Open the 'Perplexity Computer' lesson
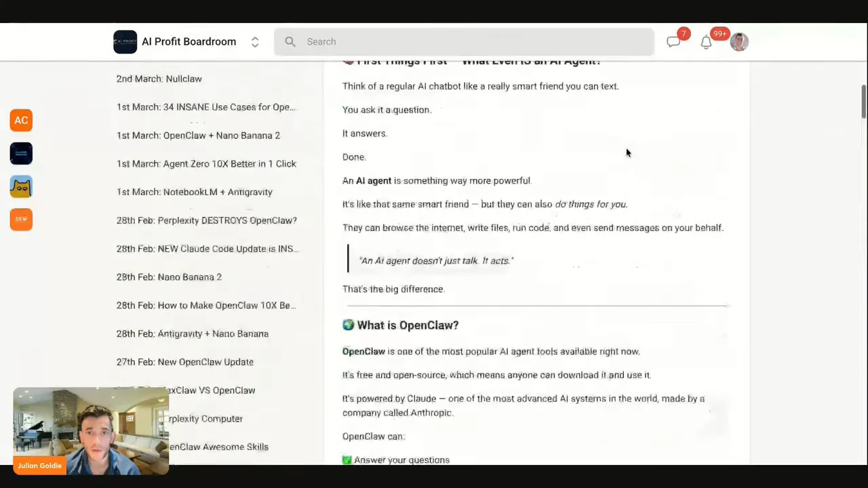The height and width of the screenshot is (488, 868). 206,419
